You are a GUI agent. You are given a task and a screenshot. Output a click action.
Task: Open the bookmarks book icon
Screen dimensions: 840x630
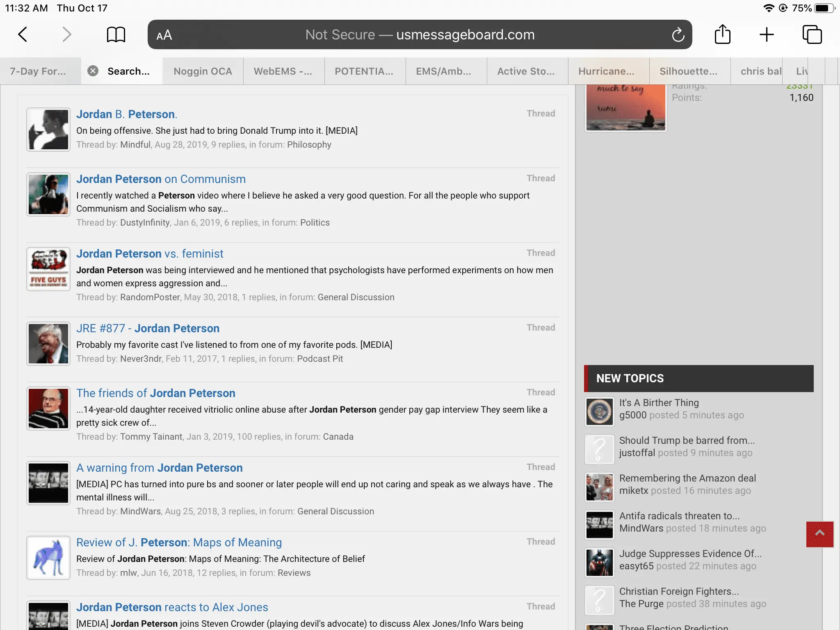coord(116,34)
